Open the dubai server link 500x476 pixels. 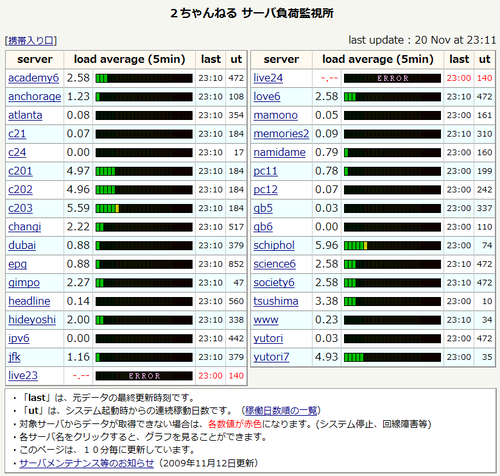tap(22, 246)
